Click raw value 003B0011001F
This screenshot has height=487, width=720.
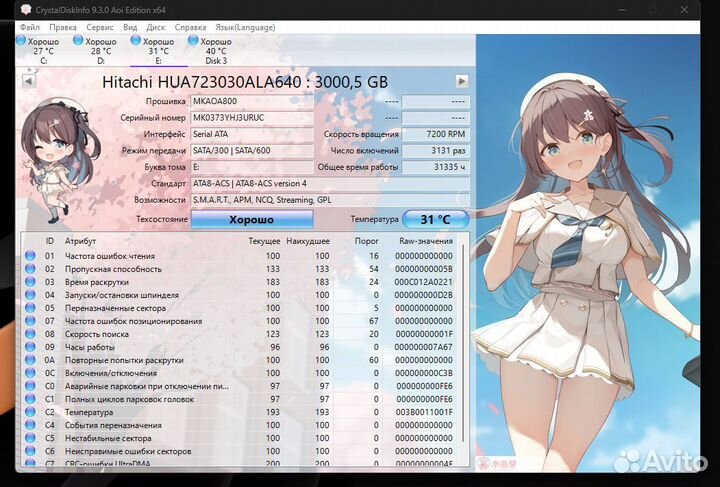[x=423, y=412]
